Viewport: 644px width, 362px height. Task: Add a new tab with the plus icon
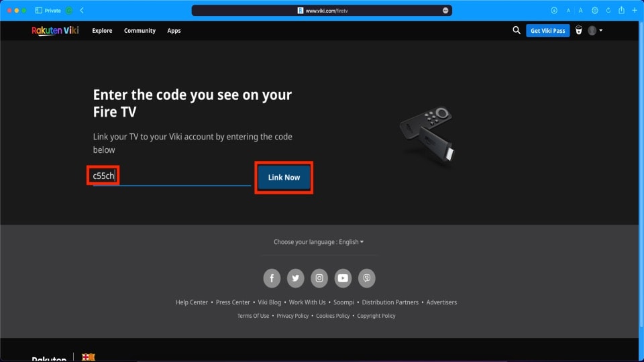(x=635, y=11)
